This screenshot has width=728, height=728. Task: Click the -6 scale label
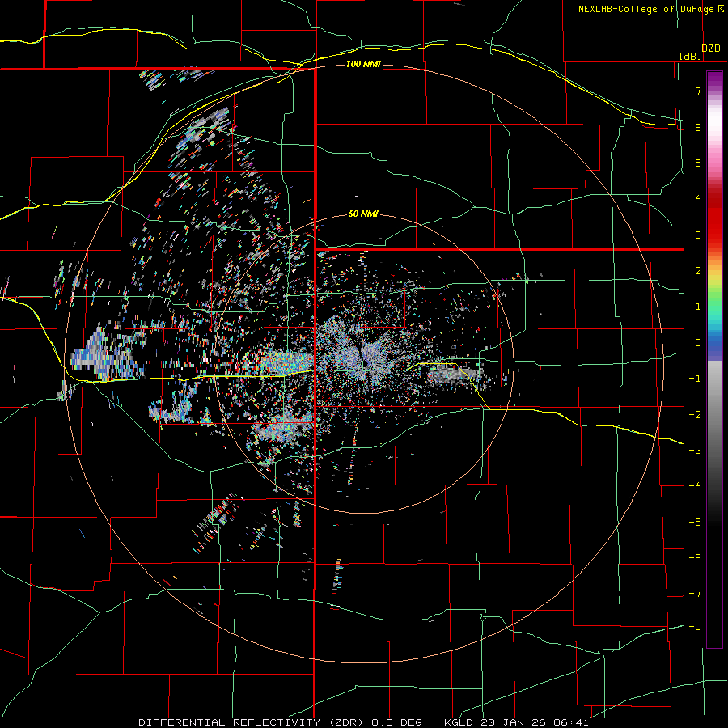[x=695, y=557]
